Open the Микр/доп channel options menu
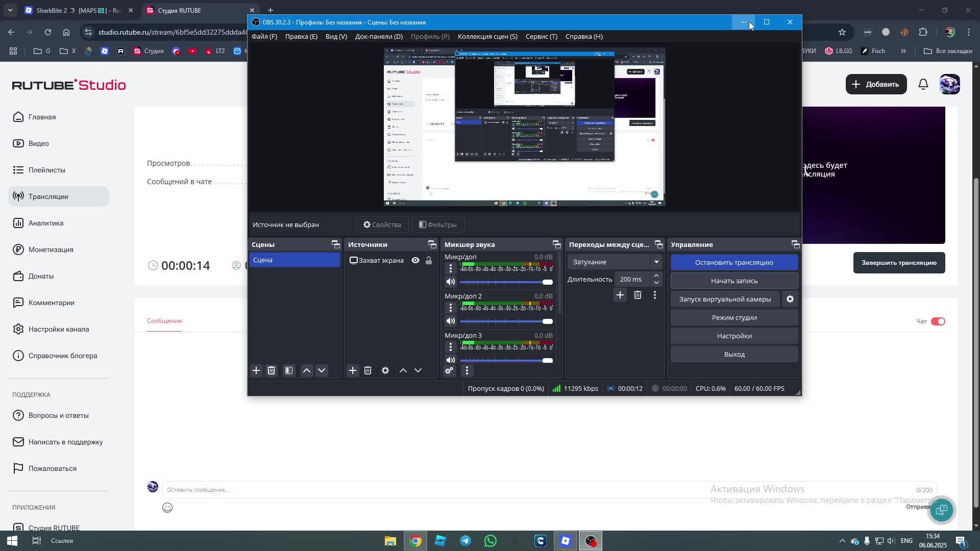 tap(450, 268)
